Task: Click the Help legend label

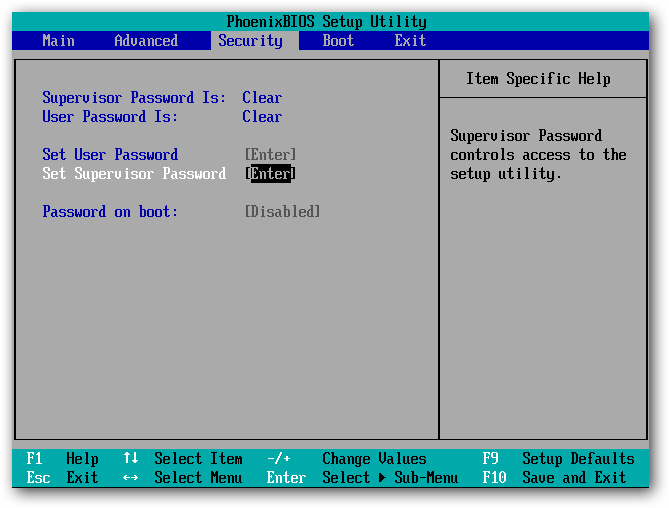Action: click(x=82, y=459)
